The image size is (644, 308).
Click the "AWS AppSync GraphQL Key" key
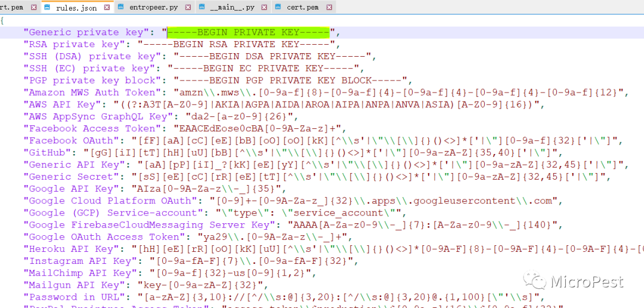pyautogui.click(x=98, y=116)
